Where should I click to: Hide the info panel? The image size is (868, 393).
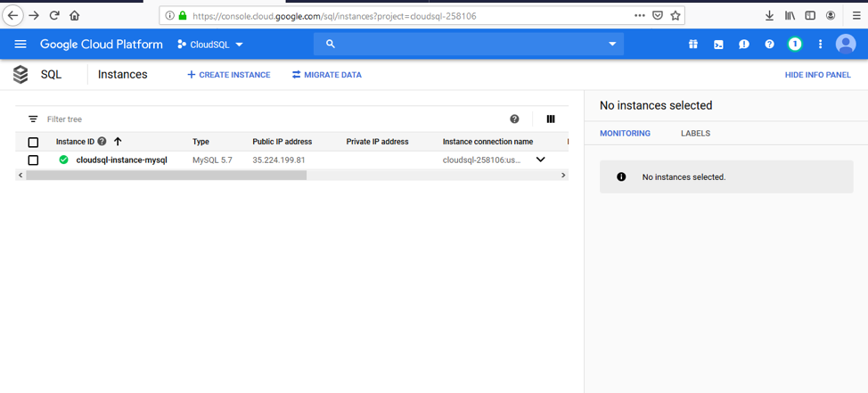817,75
